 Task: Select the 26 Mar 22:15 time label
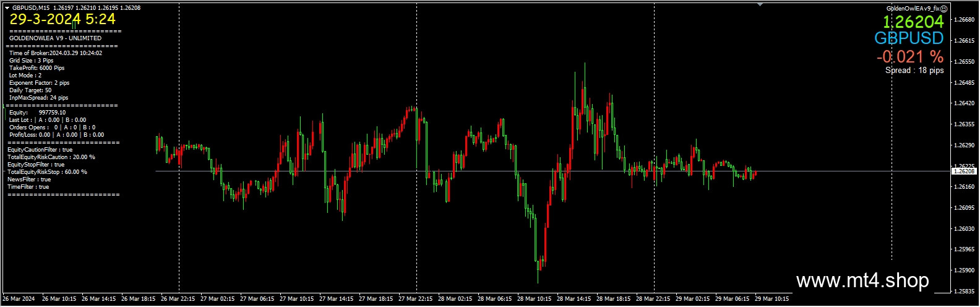point(178,299)
